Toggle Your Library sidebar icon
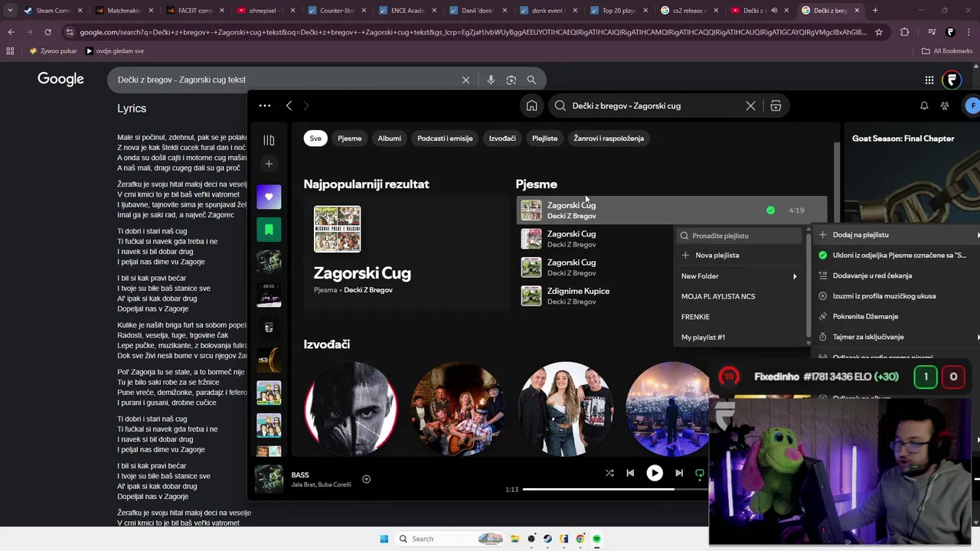Screen dimensions: 980x551 tap(269, 140)
